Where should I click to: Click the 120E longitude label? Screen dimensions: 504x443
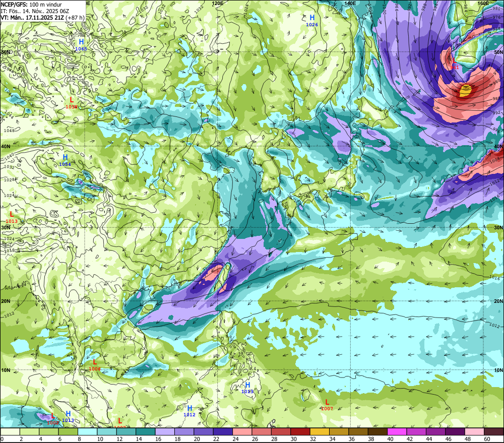click(218, 3)
